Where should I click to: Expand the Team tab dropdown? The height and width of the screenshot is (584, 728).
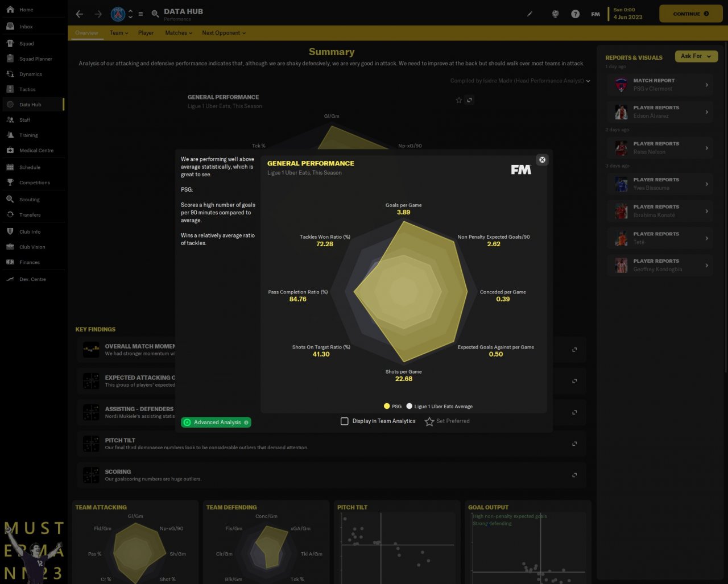point(119,33)
